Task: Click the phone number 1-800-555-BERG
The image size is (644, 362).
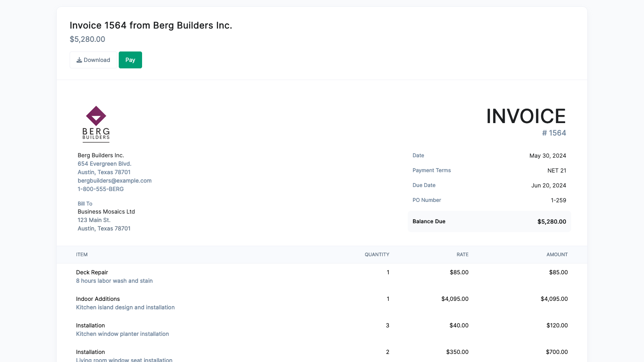Action: pyautogui.click(x=100, y=189)
